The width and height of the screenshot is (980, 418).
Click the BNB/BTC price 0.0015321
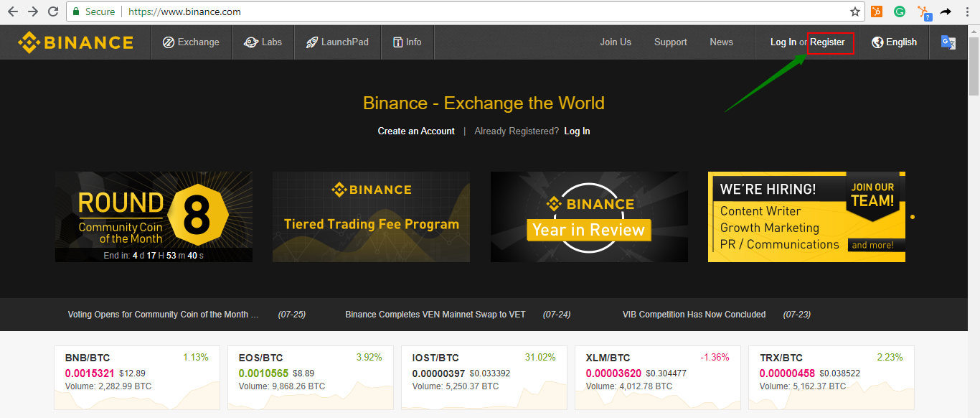click(90, 373)
